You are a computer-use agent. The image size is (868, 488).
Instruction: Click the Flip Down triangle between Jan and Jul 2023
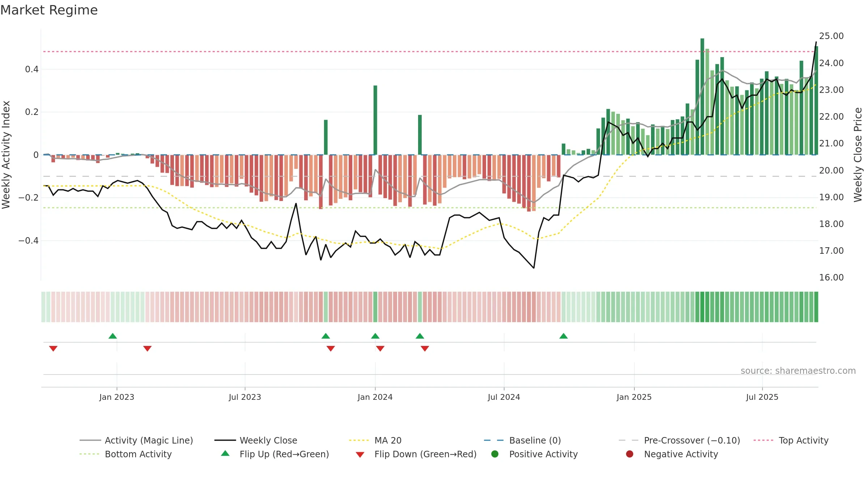[147, 348]
